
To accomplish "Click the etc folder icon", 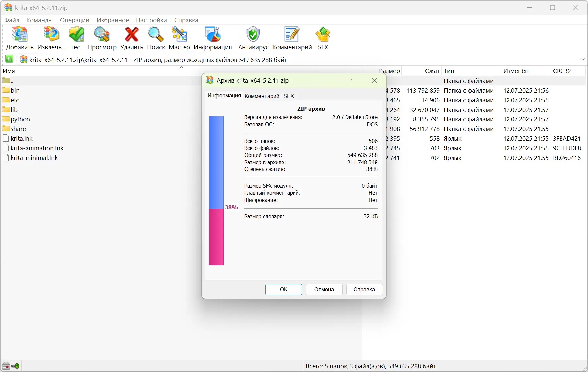I will click(6, 100).
